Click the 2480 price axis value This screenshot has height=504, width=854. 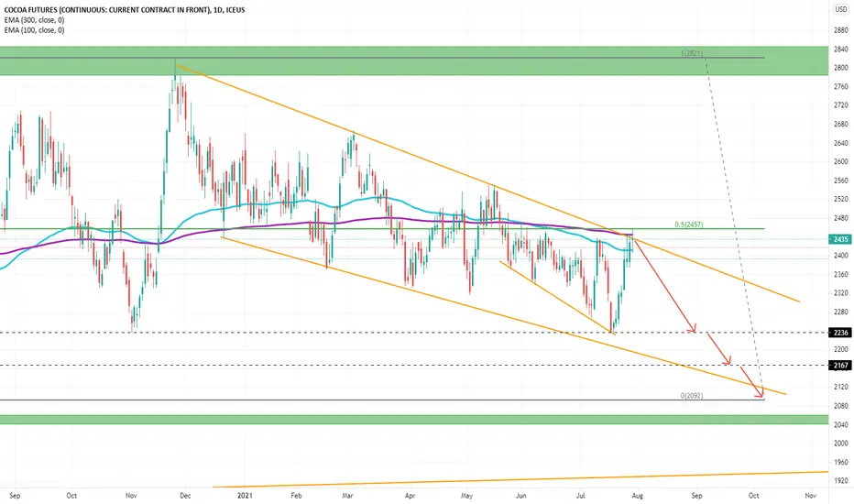click(x=841, y=218)
